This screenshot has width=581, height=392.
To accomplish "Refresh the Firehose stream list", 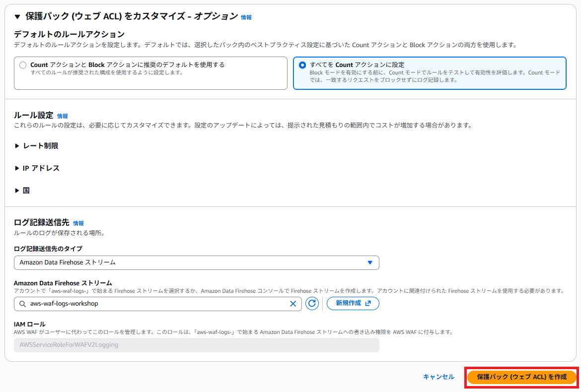I will pyautogui.click(x=312, y=304).
